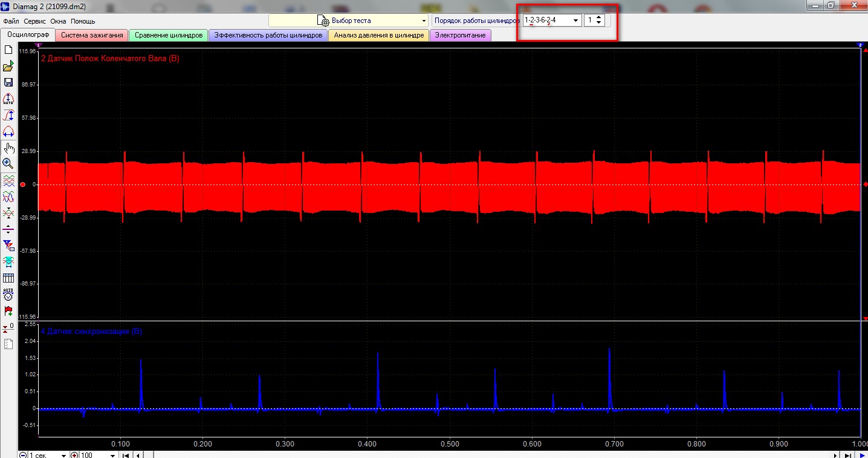Zoom in with the red plus button
Image resolution: width=868 pixels, height=458 pixels.
74,454
